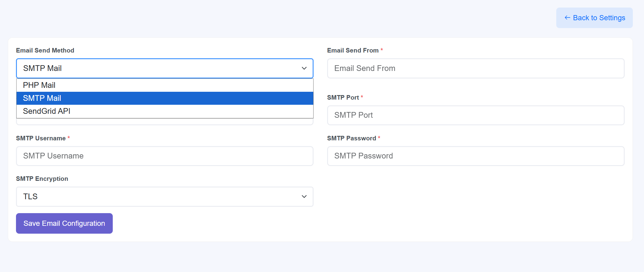Click inside the SMTP Username field

click(x=164, y=156)
